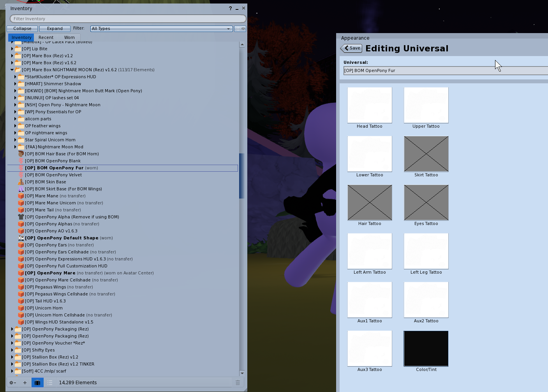Expand the StartKluster OP Expressions HUD folder

[15, 77]
